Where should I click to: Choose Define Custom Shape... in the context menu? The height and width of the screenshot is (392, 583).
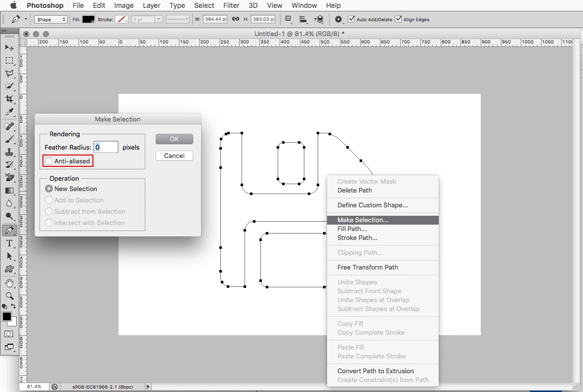pos(382,205)
